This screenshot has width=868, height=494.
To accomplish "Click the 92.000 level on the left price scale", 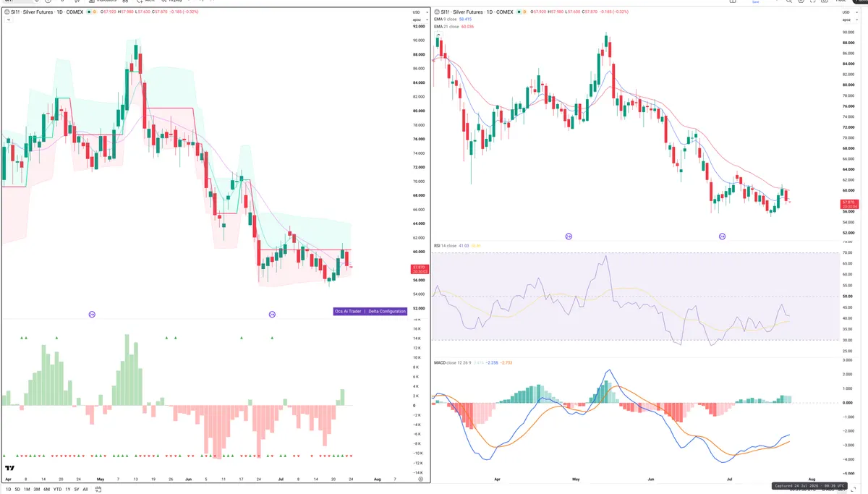I will pyautogui.click(x=417, y=26).
